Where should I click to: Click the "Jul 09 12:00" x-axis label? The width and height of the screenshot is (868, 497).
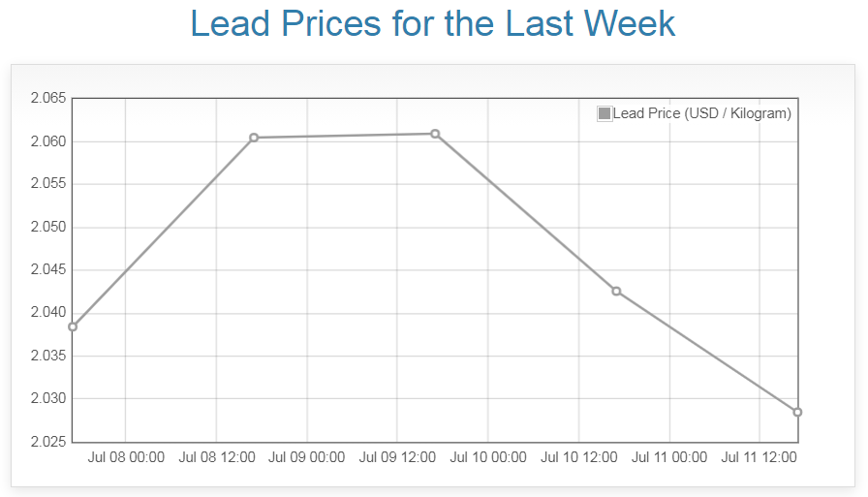coord(397,457)
